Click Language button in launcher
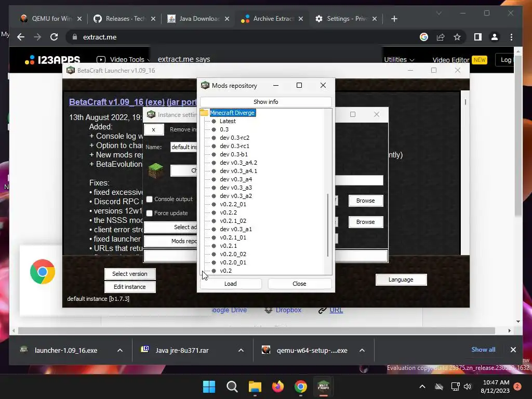Image resolution: width=532 pixels, height=399 pixels. (401, 280)
